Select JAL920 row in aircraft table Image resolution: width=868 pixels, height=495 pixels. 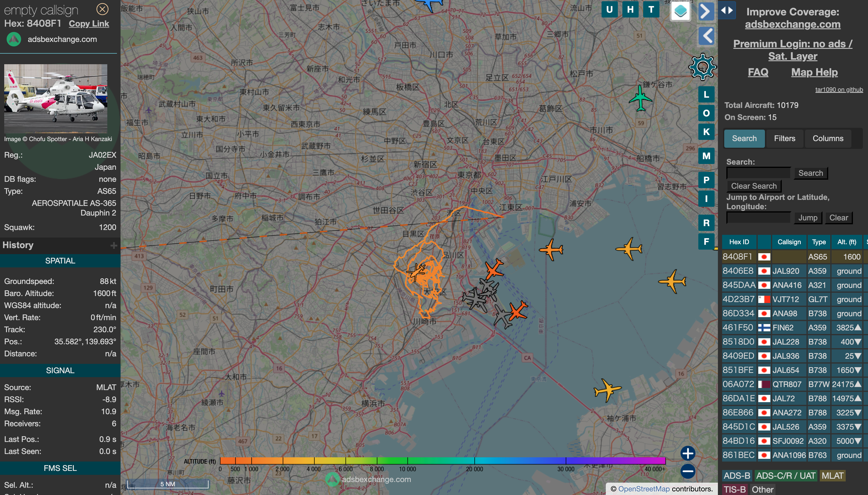click(794, 271)
